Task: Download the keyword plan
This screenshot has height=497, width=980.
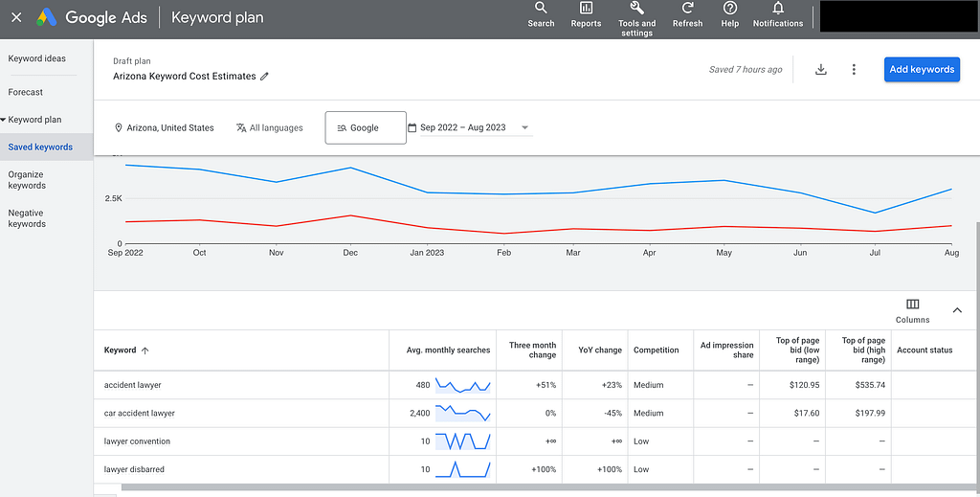Action: [x=820, y=69]
